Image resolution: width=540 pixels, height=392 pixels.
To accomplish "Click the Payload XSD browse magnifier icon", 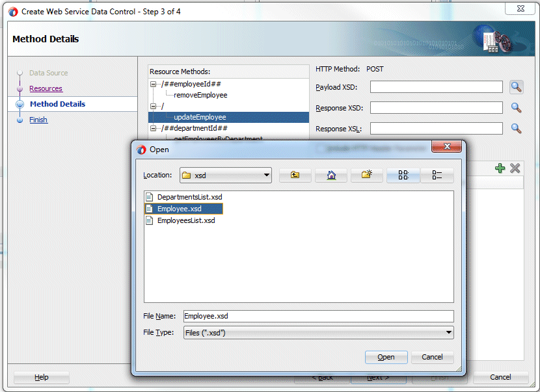I will (516, 86).
